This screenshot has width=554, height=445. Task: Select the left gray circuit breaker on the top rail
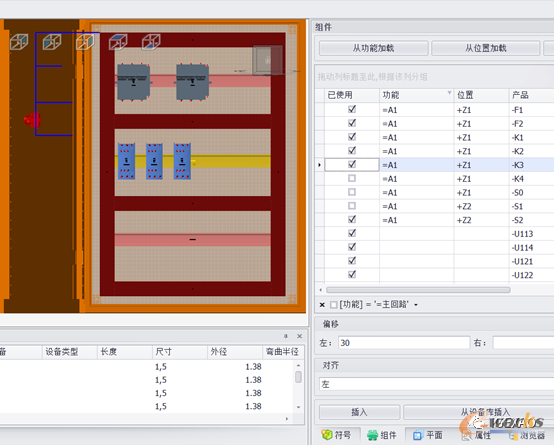click(x=134, y=82)
